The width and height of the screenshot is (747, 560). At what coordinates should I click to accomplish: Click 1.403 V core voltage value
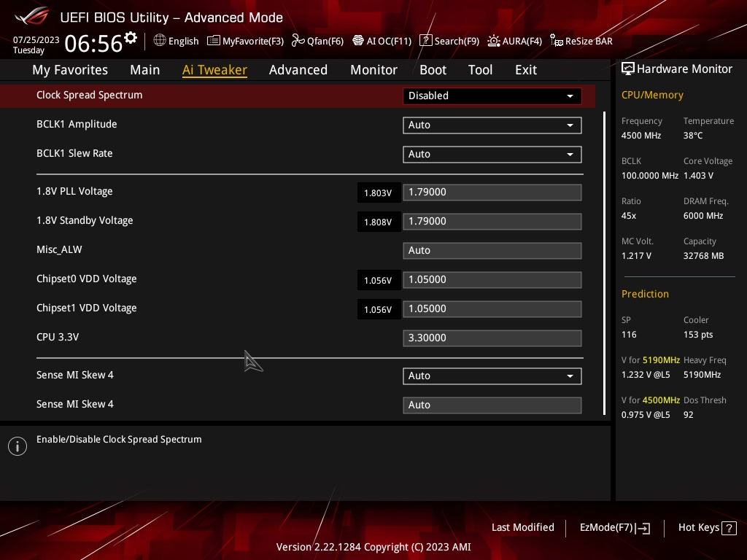698,176
